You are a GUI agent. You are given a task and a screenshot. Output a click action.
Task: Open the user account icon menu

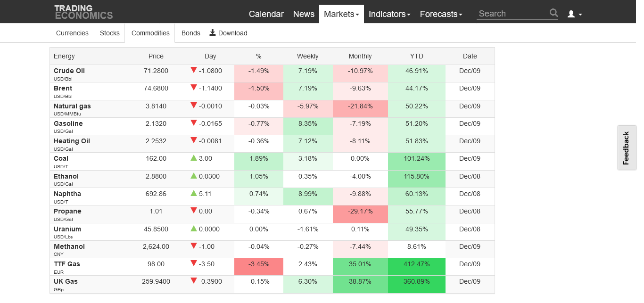[574, 14]
